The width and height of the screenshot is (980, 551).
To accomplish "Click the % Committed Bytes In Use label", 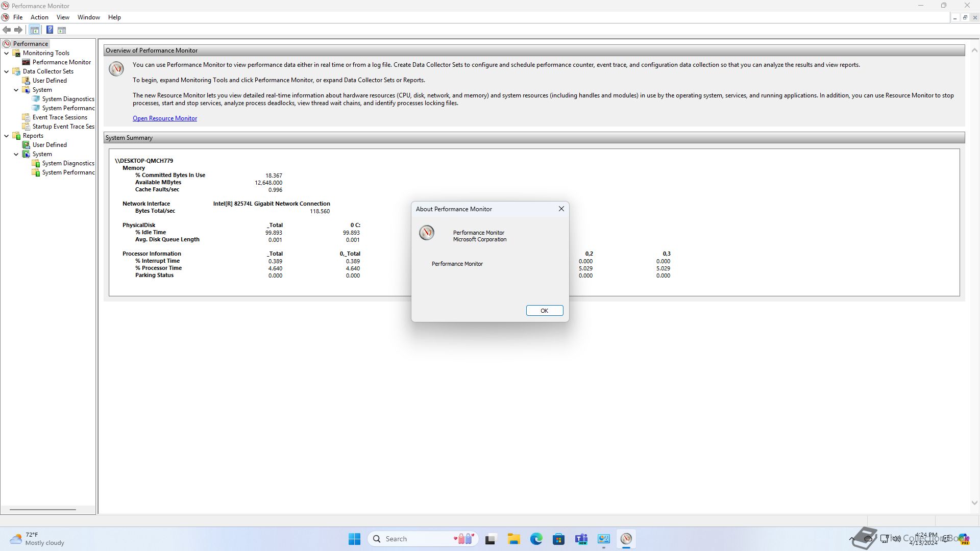I will coord(170,175).
